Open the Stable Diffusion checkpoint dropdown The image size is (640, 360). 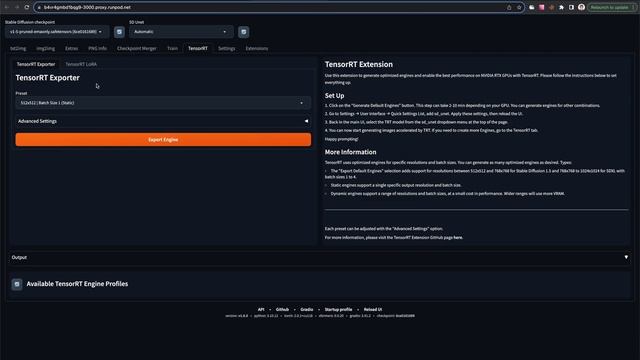57,32
